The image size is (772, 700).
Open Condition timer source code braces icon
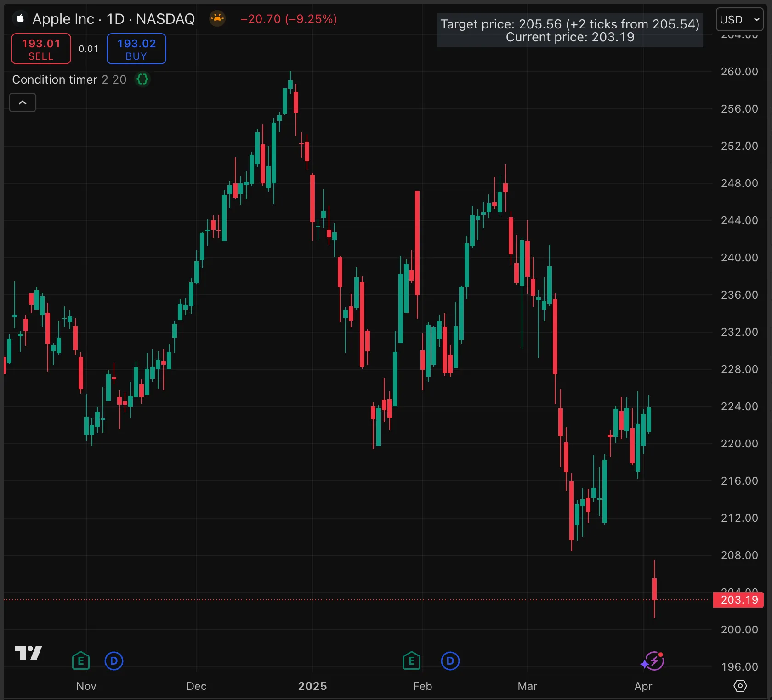(x=142, y=79)
